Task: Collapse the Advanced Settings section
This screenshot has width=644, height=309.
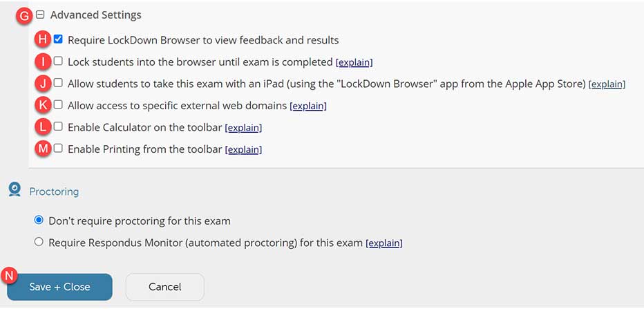Action: click(40, 15)
